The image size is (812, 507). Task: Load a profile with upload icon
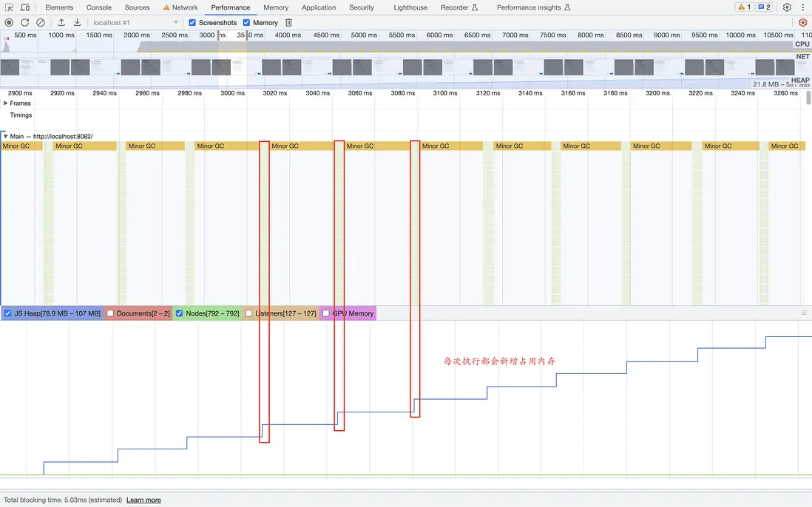[61, 22]
